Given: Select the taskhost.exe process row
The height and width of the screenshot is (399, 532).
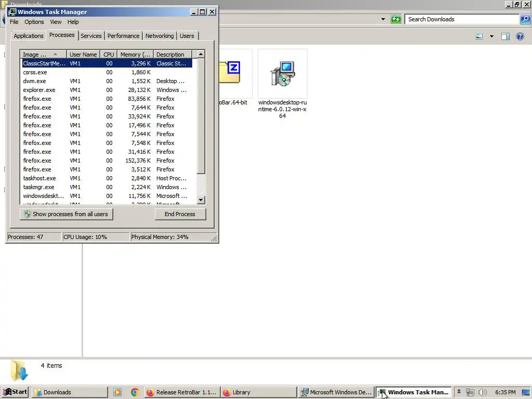Looking at the screenshot, I should coord(107,178).
